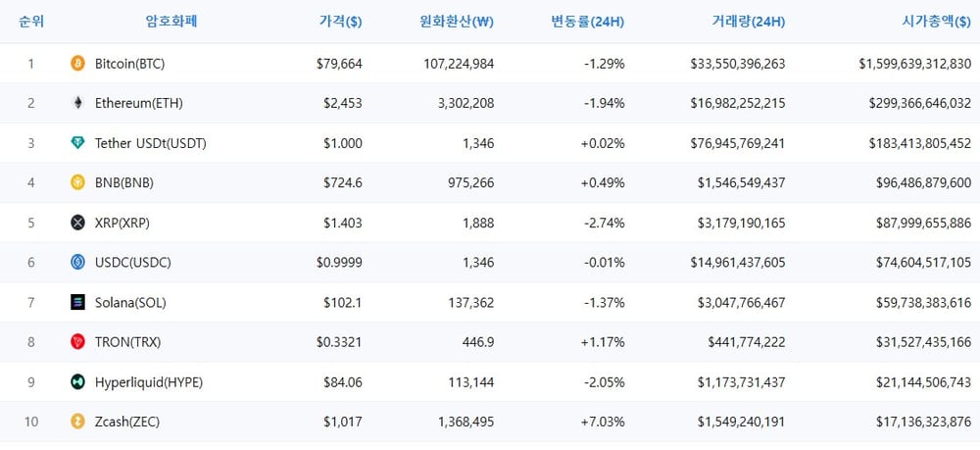
Task: Select BNB won value 975,266
Action: coord(472,183)
